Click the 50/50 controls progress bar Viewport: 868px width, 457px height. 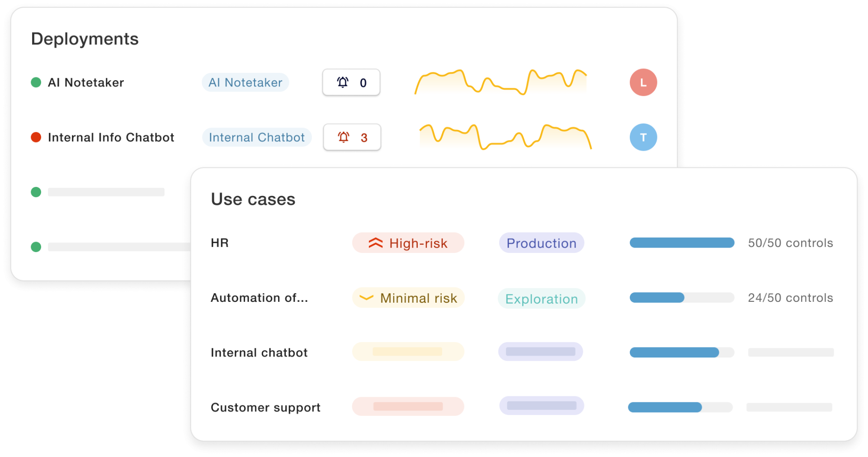pos(682,243)
